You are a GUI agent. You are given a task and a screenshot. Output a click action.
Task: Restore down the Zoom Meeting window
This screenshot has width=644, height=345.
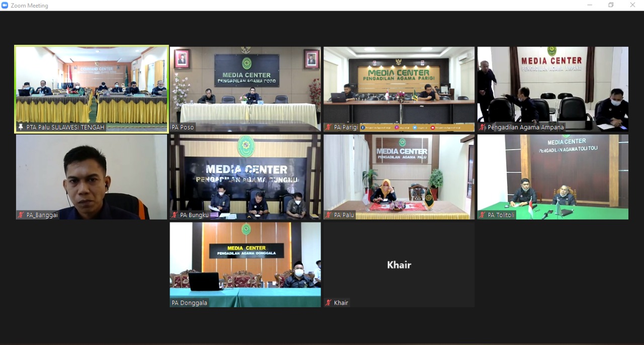click(611, 5)
